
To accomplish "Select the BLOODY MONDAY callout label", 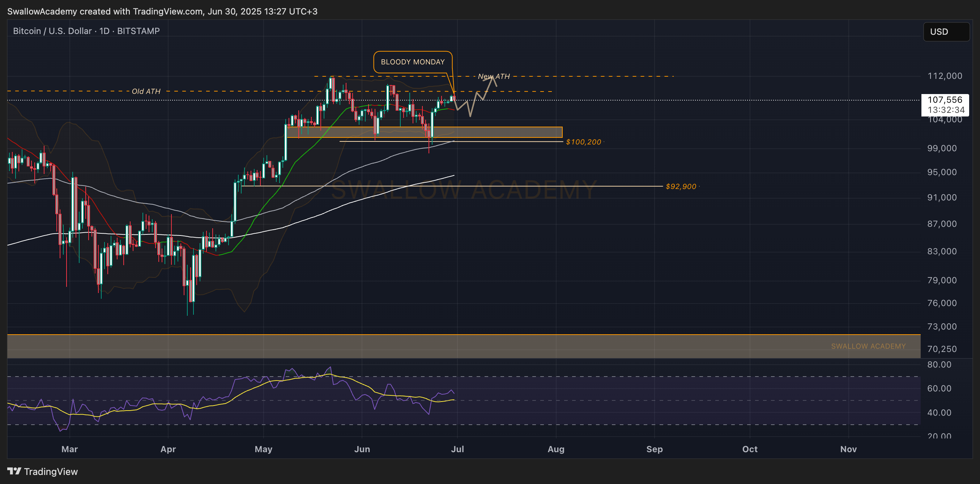I will click(413, 62).
